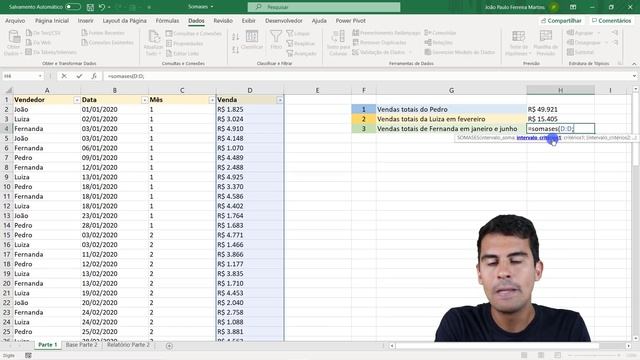Open the Name Box dropdown arrow
The height and width of the screenshot is (360, 640).
40,76
